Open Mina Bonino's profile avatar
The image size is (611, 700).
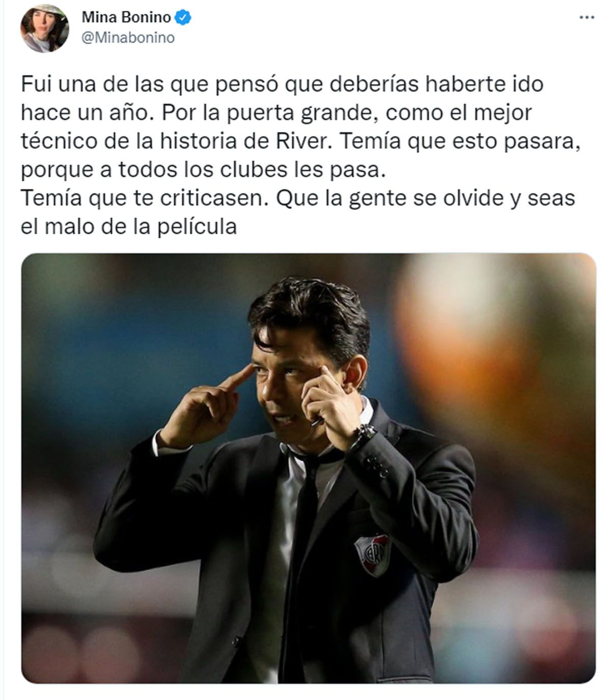point(44,27)
